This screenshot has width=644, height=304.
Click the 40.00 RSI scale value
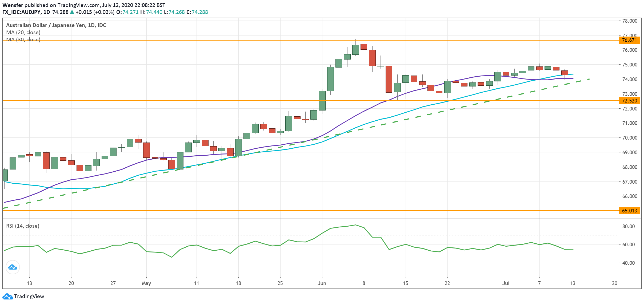coord(629,263)
